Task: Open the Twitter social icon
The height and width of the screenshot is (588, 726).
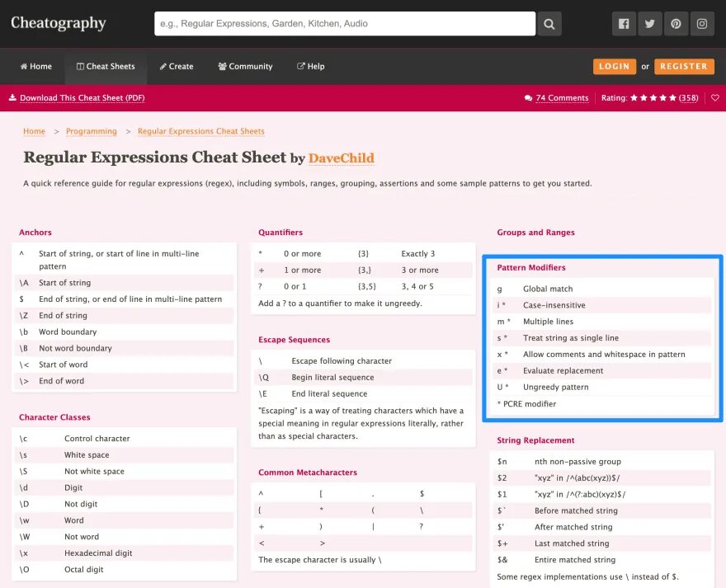Action: (x=650, y=24)
